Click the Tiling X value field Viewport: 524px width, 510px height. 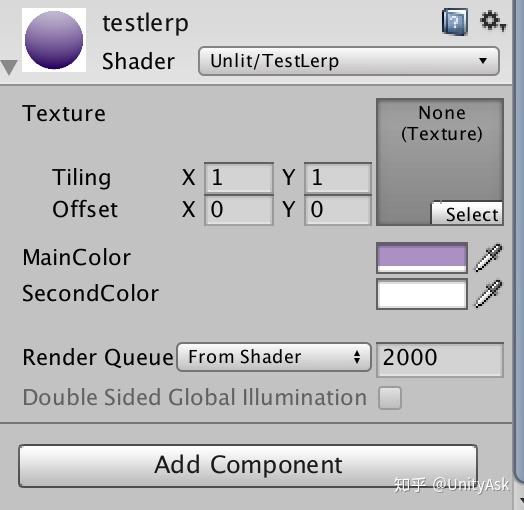click(x=239, y=177)
